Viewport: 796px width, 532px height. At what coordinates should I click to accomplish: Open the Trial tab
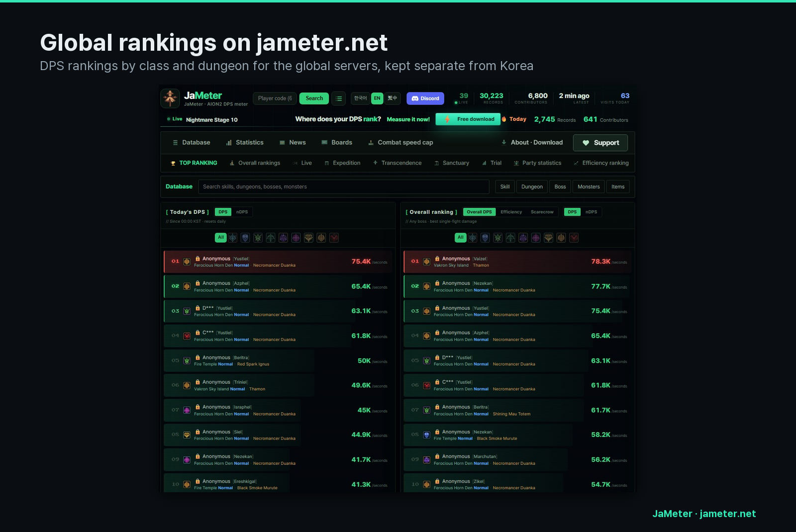point(492,163)
